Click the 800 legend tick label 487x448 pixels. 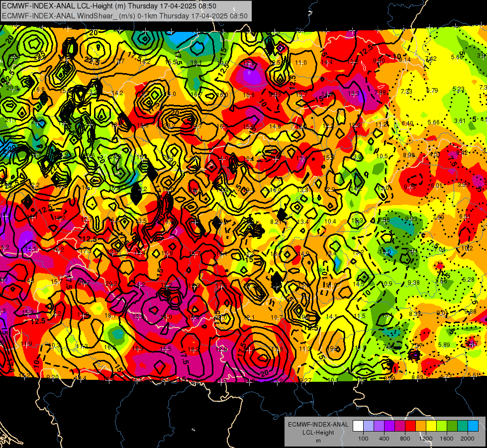pyautogui.click(x=405, y=439)
